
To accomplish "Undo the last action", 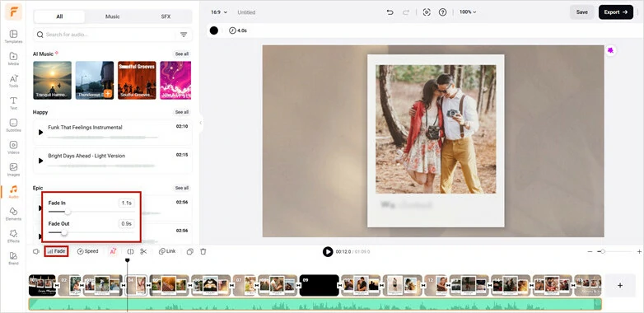I will [x=390, y=12].
